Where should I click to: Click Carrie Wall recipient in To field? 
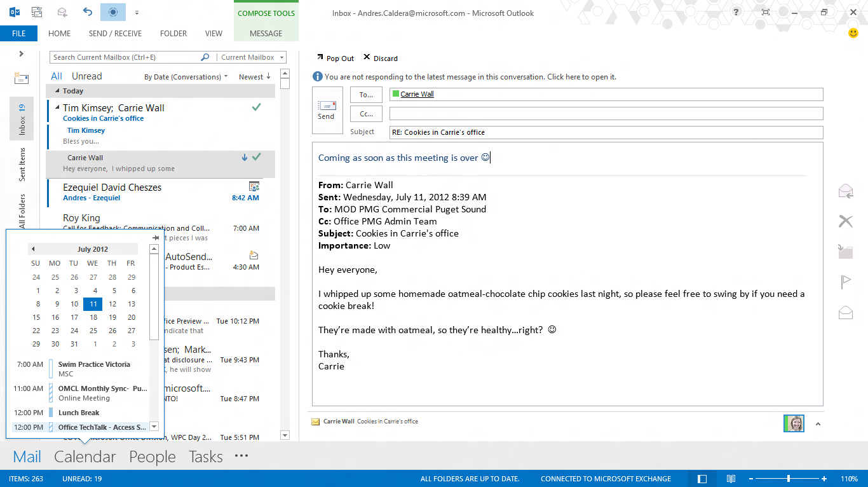click(x=417, y=94)
